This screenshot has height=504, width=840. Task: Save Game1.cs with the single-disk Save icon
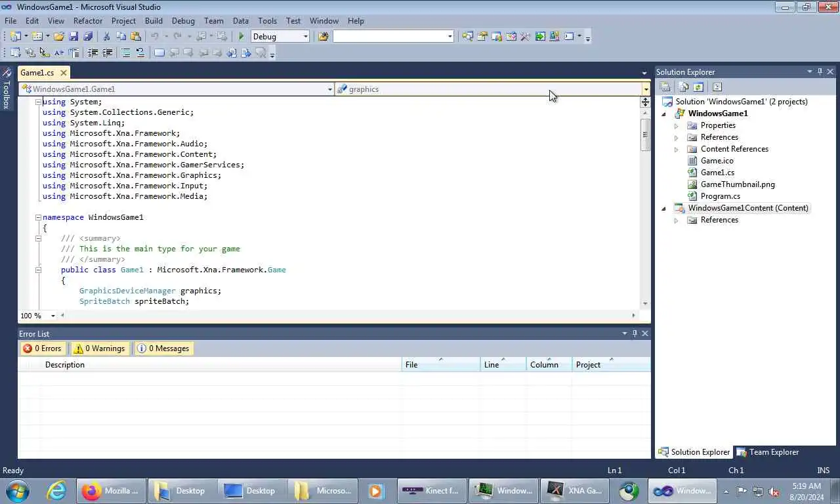pyautogui.click(x=73, y=37)
